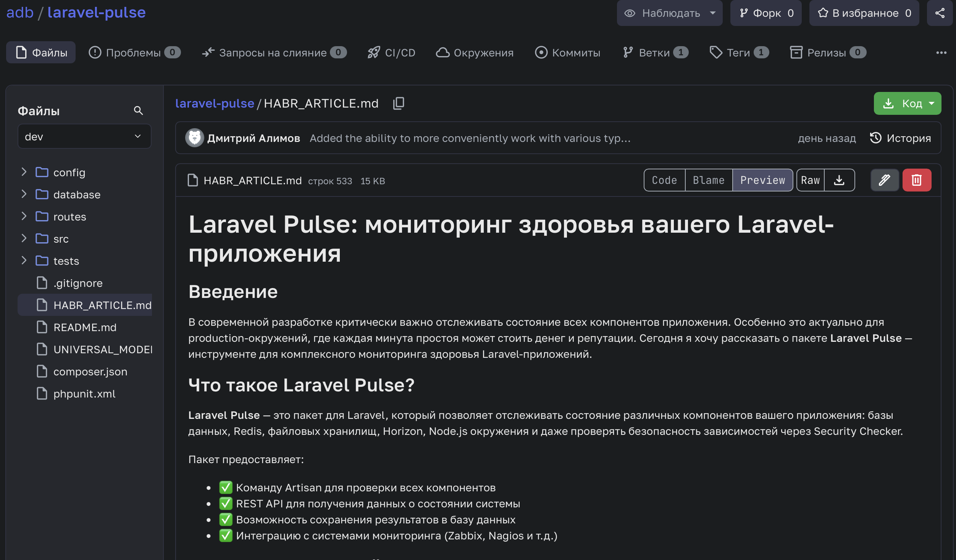The image size is (956, 560).
Task: Click the pencil edit file icon
Action: point(885,180)
